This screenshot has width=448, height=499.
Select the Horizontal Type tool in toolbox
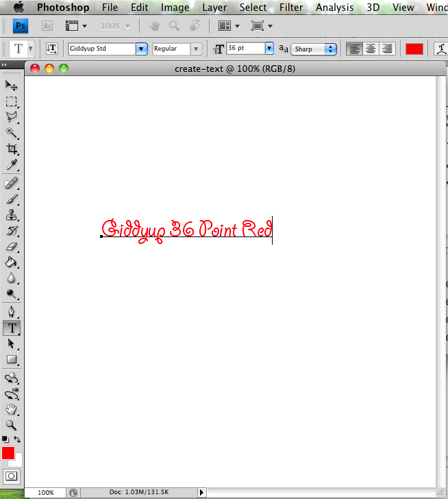[12, 328]
